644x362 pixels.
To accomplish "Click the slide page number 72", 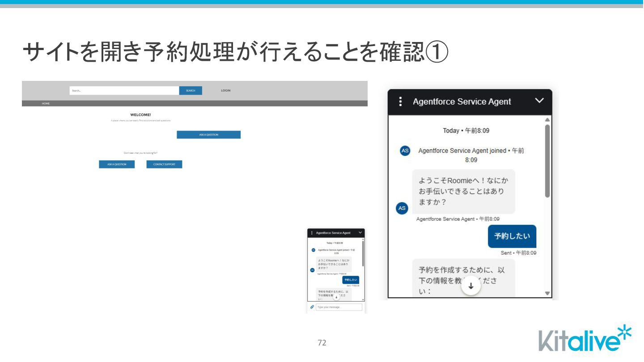I will pos(322,343).
